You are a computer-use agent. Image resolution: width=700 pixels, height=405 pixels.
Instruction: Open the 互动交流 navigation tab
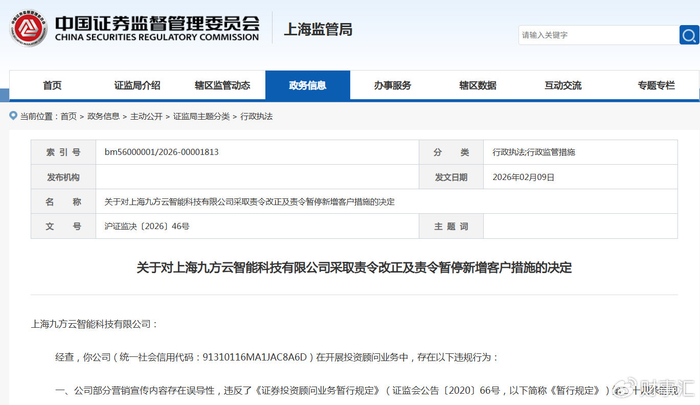(563, 85)
